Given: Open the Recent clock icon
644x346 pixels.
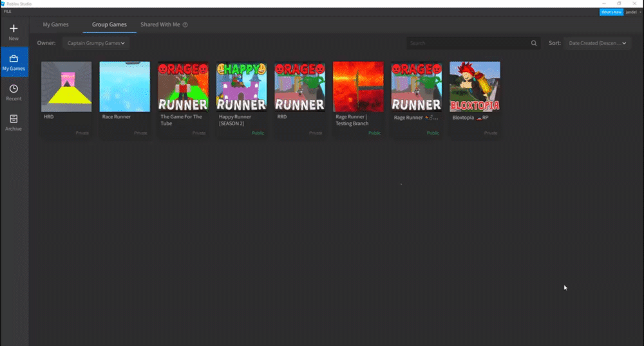Looking at the screenshot, I should coord(14,89).
